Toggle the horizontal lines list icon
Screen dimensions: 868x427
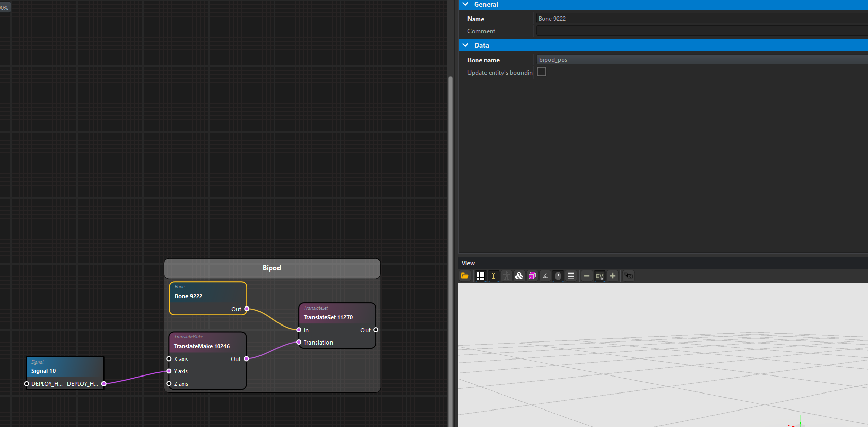pyautogui.click(x=571, y=276)
